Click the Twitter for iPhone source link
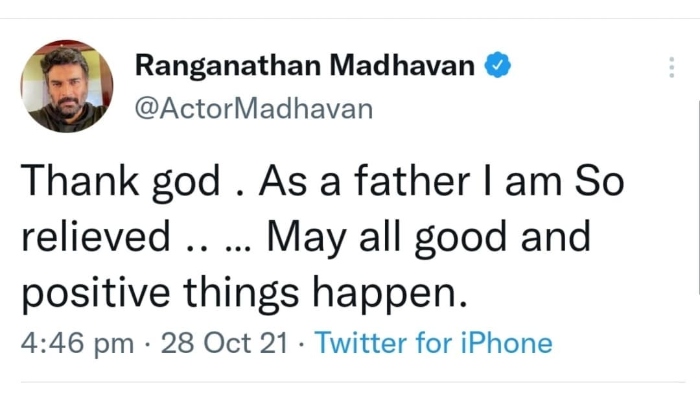The image size is (700, 400). click(x=433, y=343)
